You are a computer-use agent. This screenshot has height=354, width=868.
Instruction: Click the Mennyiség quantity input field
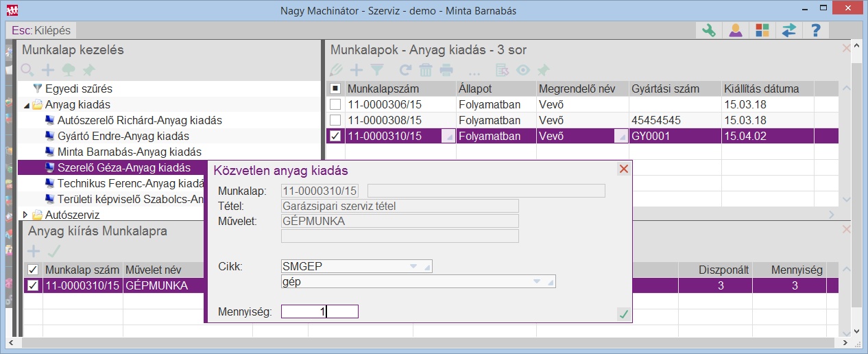(x=320, y=311)
